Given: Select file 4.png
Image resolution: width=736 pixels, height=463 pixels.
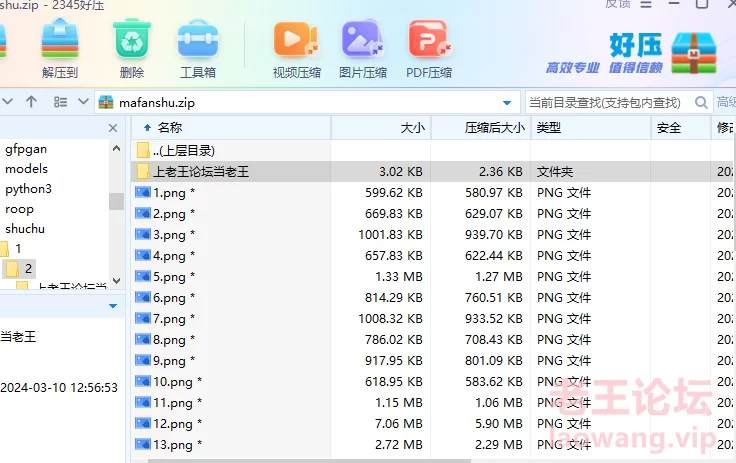Looking at the screenshot, I should coord(432,255).
